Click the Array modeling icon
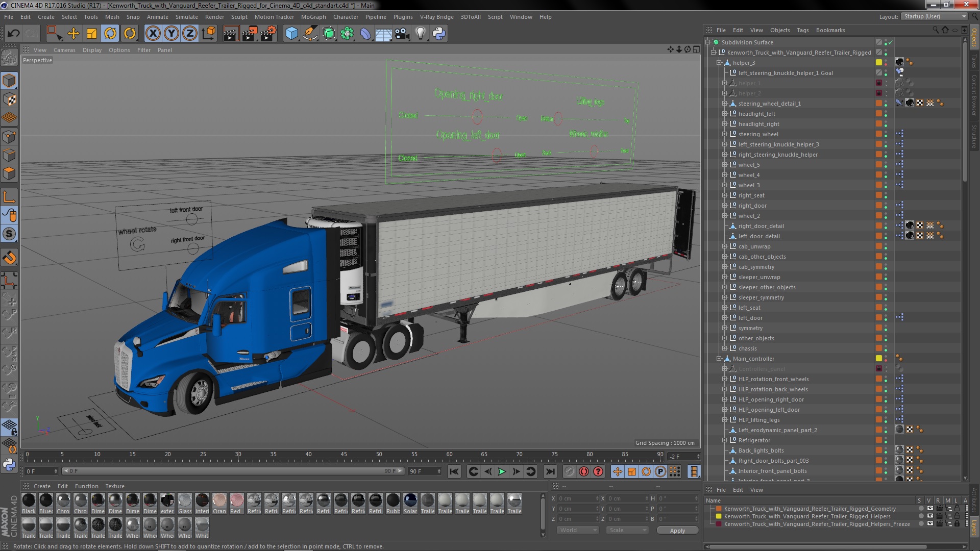Viewport: 980px width, 551px height. (347, 34)
